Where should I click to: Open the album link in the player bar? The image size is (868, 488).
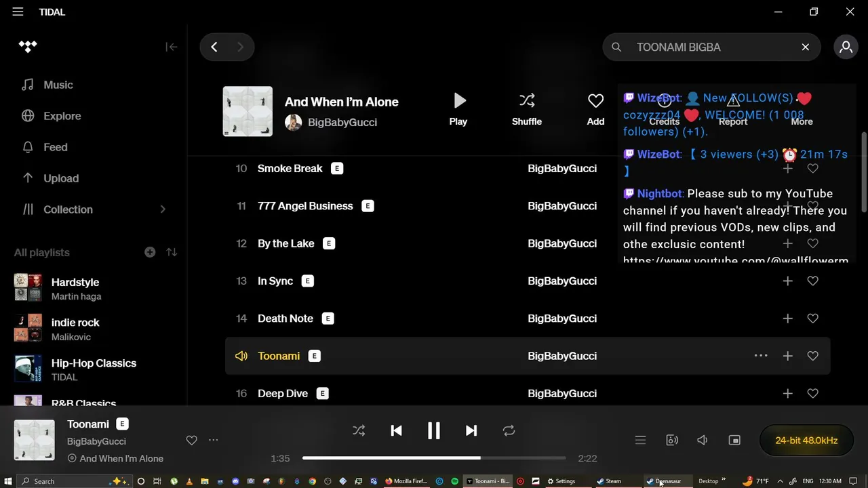[121, 458]
